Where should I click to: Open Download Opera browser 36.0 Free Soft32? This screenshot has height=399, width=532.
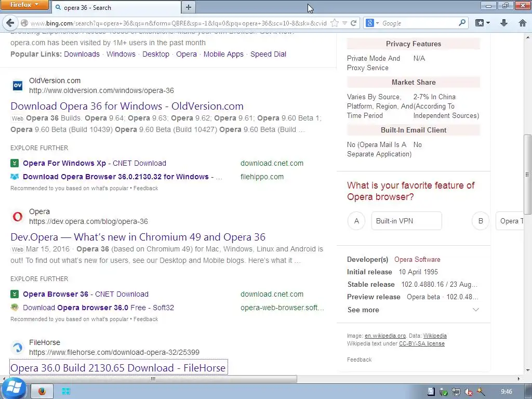coord(98,308)
